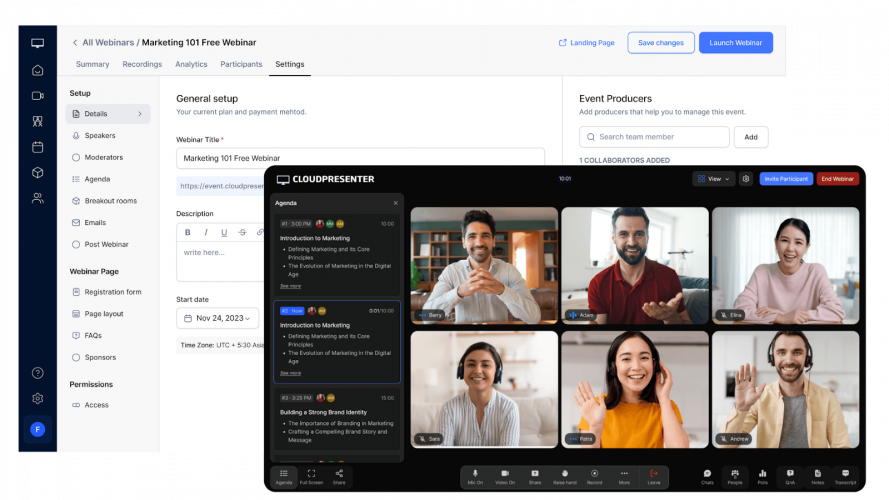Open the Polls panel icon
This screenshot has height=500, width=889.
(x=762, y=474)
